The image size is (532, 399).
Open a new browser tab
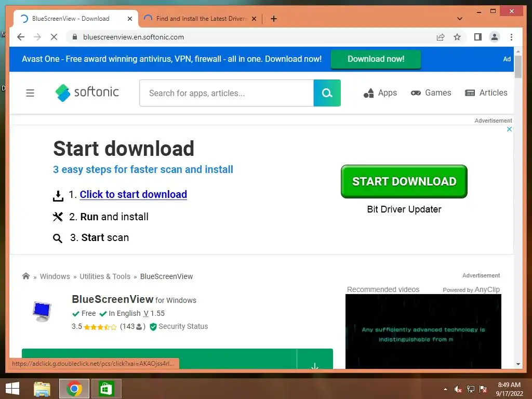point(274,19)
